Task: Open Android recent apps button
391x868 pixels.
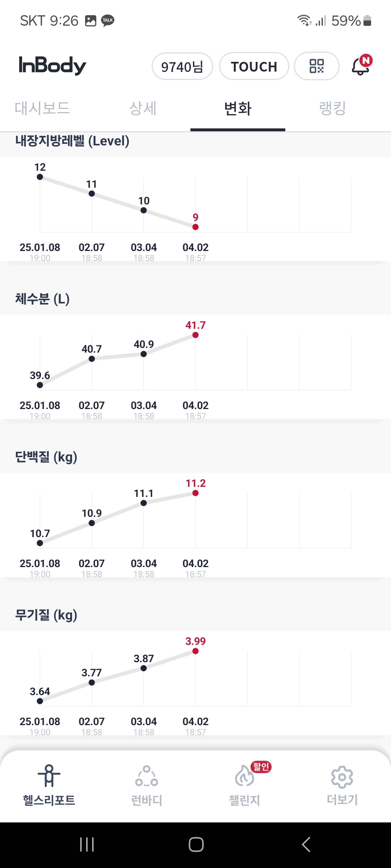Action: click(87, 844)
